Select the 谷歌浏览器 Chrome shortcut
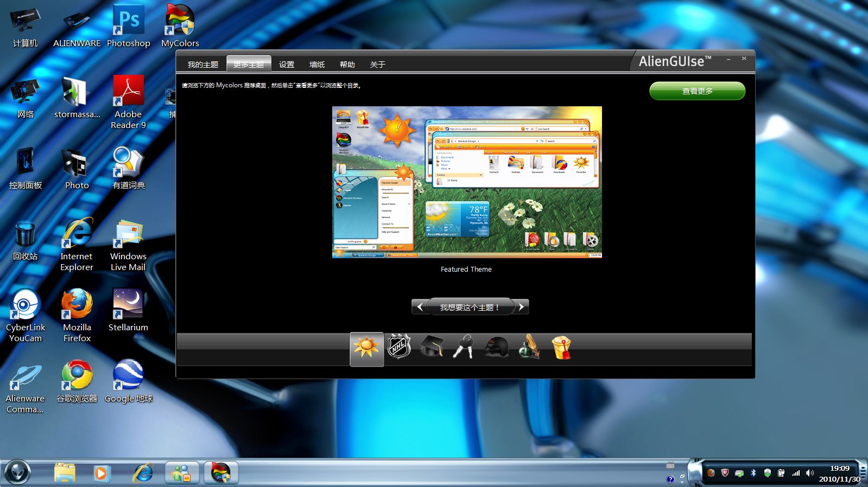 point(77,382)
